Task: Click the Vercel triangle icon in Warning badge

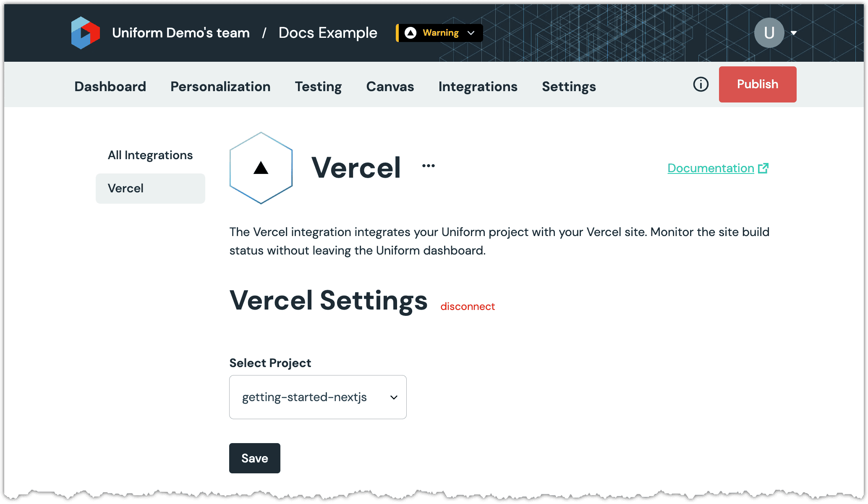Action: (410, 33)
